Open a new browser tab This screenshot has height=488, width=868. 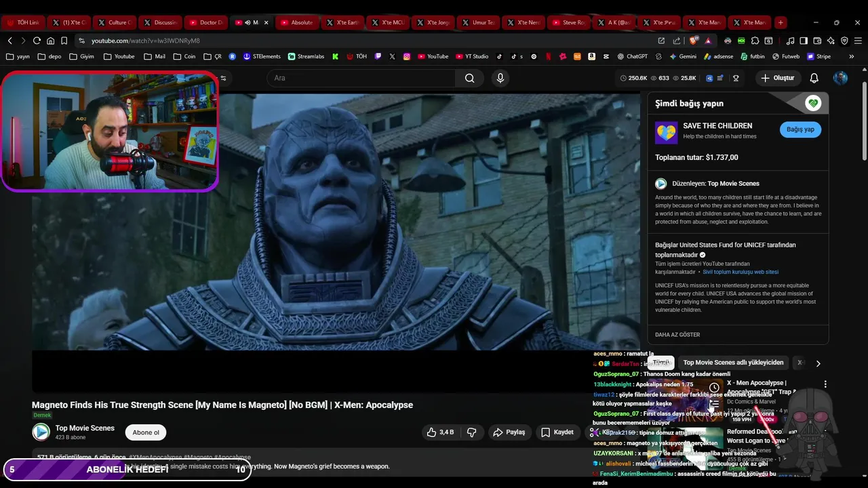pyautogui.click(x=781, y=22)
